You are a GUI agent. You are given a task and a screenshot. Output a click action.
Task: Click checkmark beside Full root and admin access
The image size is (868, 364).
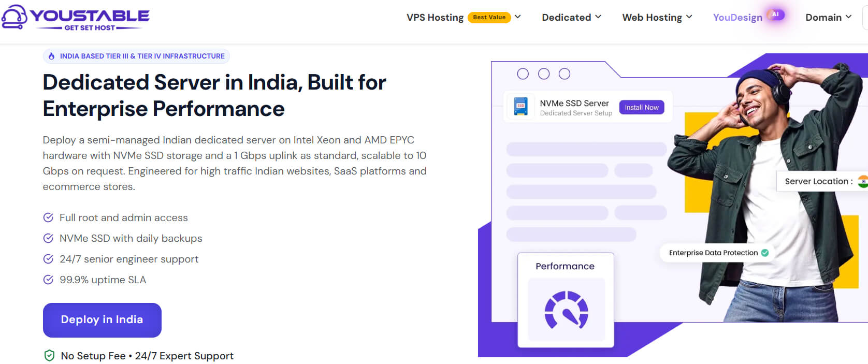tap(48, 217)
